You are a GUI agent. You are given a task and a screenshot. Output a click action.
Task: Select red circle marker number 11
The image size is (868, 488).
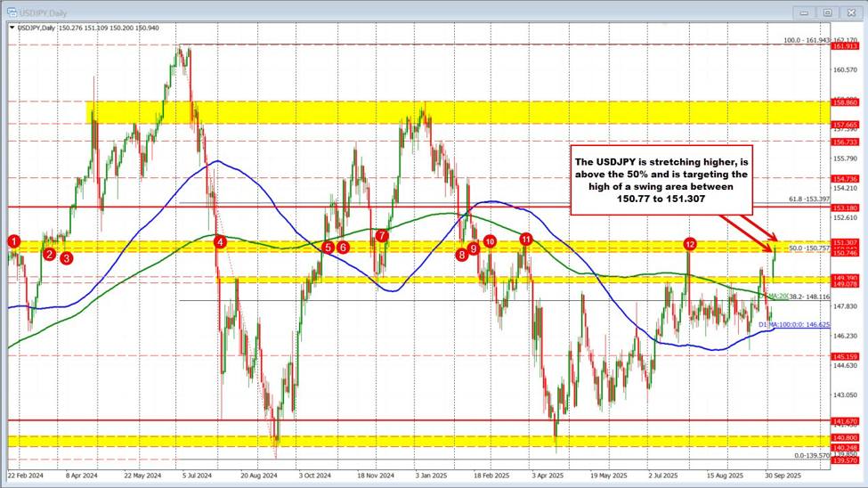coord(526,239)
